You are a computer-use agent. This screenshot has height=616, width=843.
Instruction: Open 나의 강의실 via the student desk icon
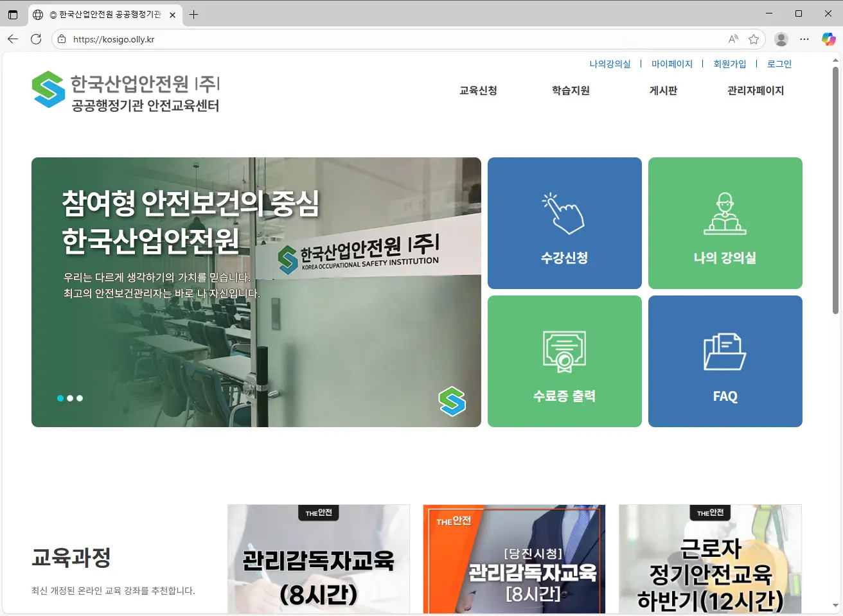pos(725,215)
